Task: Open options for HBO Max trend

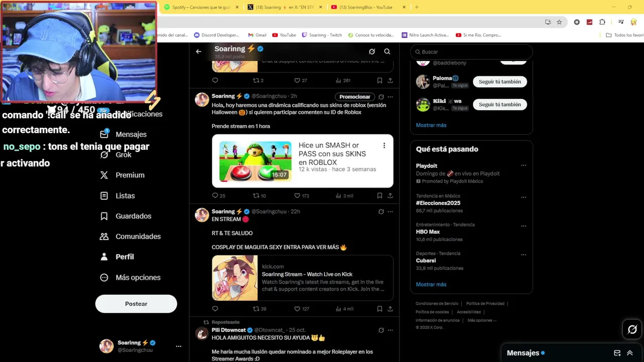Action: point(523,226)
